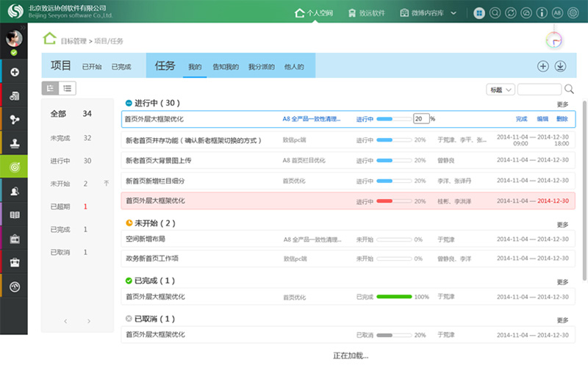This screenshot has height=365, width=588.
Task: Switch to tree view layout toggle
Action: pos(51,88)
